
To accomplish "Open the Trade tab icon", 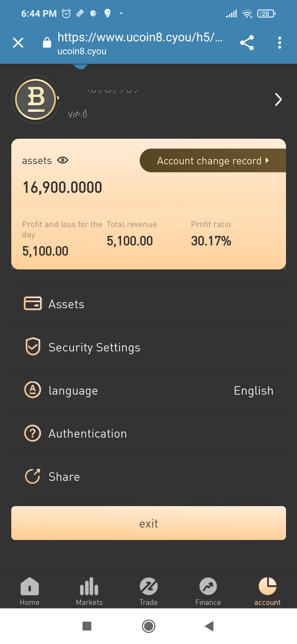I will [148, 586].
